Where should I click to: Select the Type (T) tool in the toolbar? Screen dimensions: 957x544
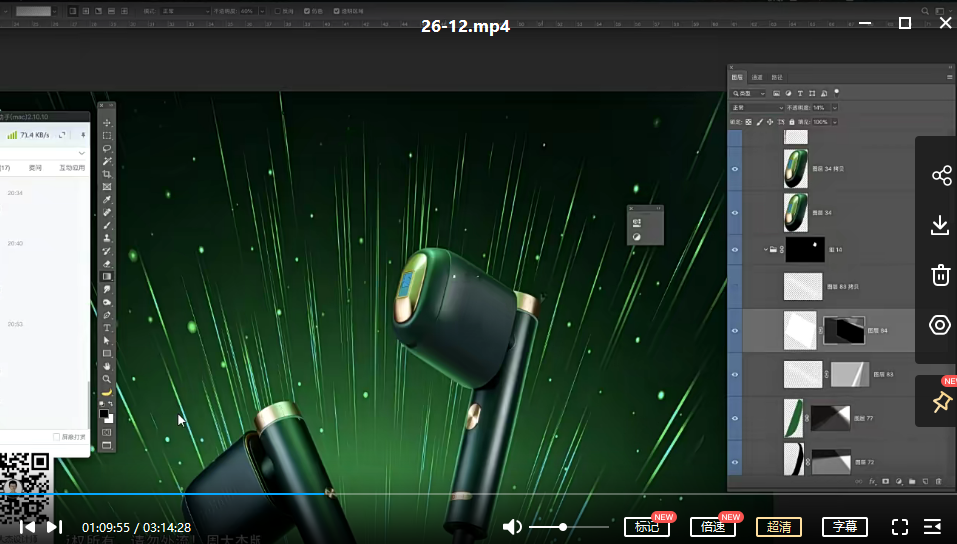pos(107,328)
